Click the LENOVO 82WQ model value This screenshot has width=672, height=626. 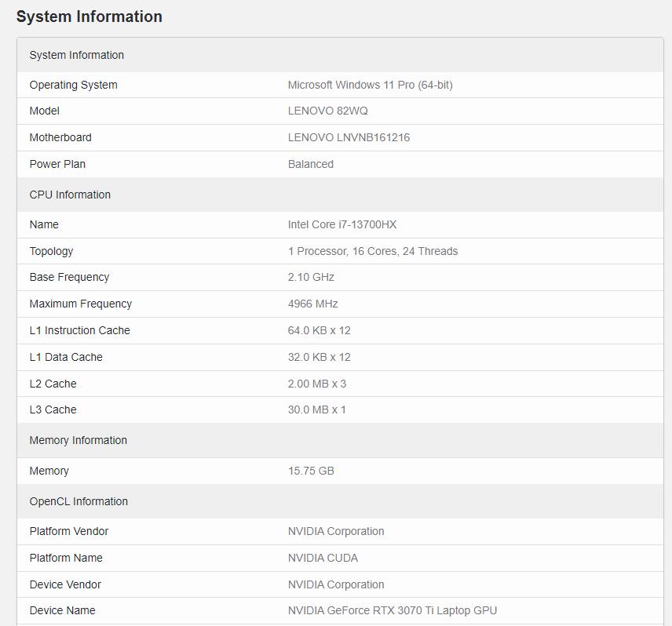pos(327,111)
